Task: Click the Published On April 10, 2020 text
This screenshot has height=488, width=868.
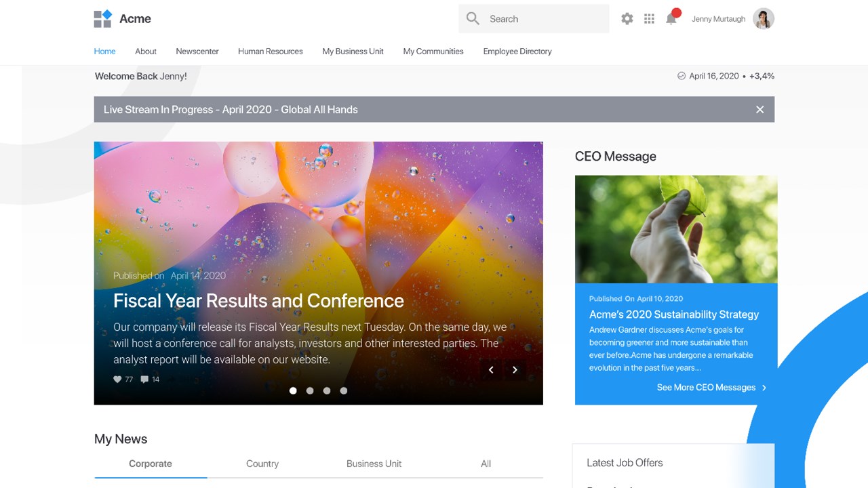Action: [x=636, y=299]
